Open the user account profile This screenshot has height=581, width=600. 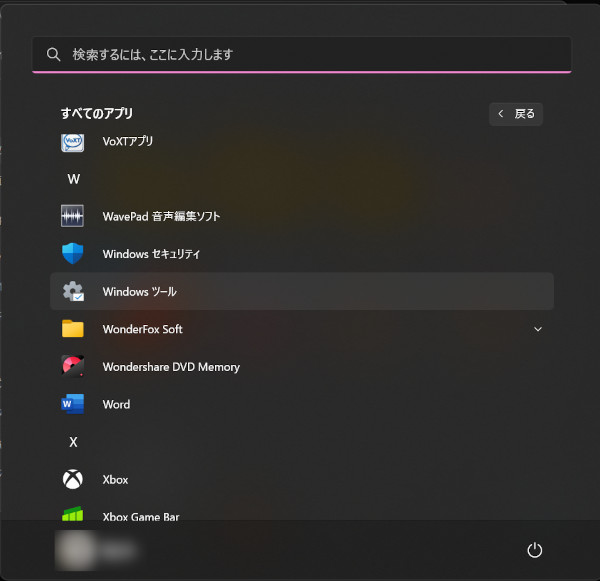pyautogui.click(x=96, y=550)
